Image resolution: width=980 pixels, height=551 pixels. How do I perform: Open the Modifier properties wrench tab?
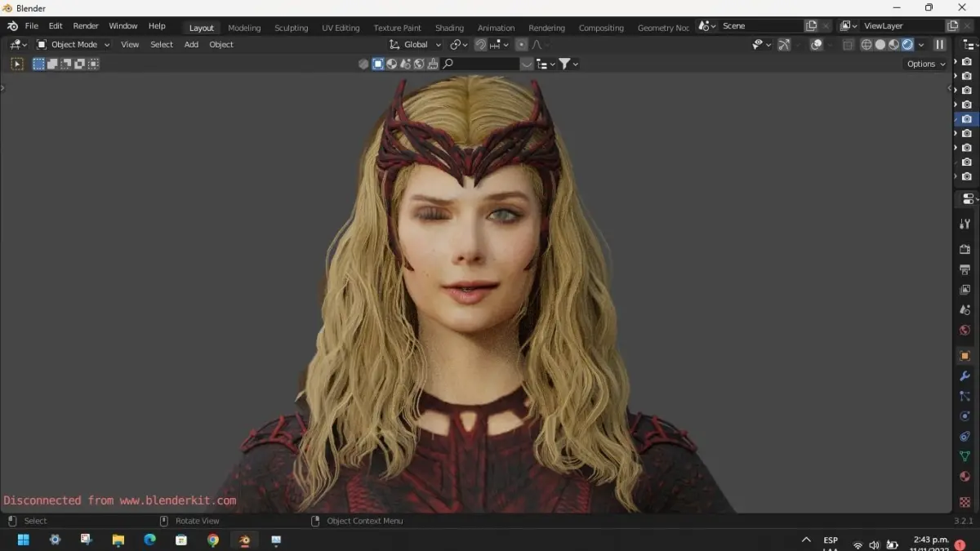coord(964,376)
